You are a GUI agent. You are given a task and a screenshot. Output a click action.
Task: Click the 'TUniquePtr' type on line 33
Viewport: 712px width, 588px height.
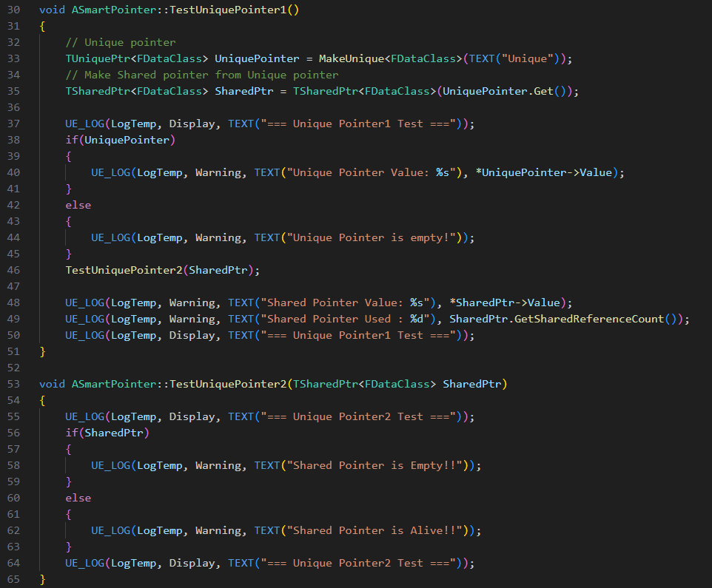tap(98, 58)
